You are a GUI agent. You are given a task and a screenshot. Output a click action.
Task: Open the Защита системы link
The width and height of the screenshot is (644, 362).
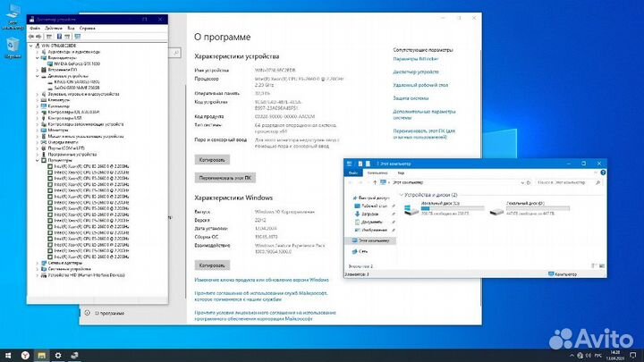411,98
